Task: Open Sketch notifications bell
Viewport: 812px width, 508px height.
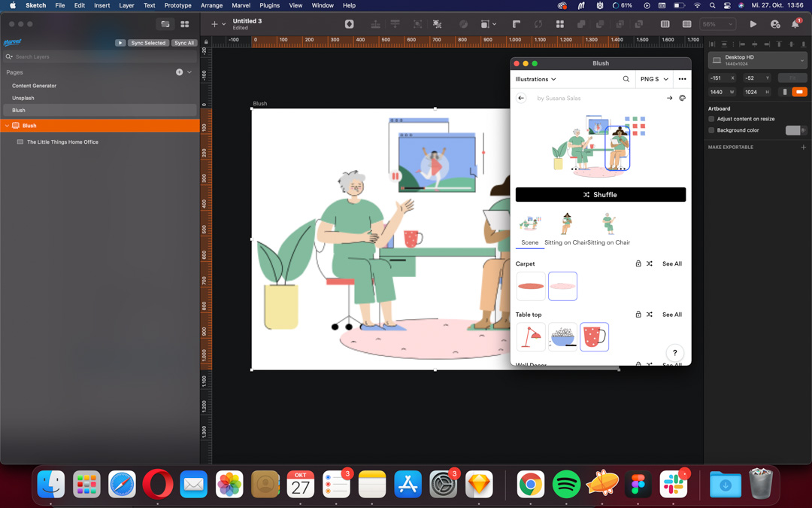Action: tap(795, 24)
